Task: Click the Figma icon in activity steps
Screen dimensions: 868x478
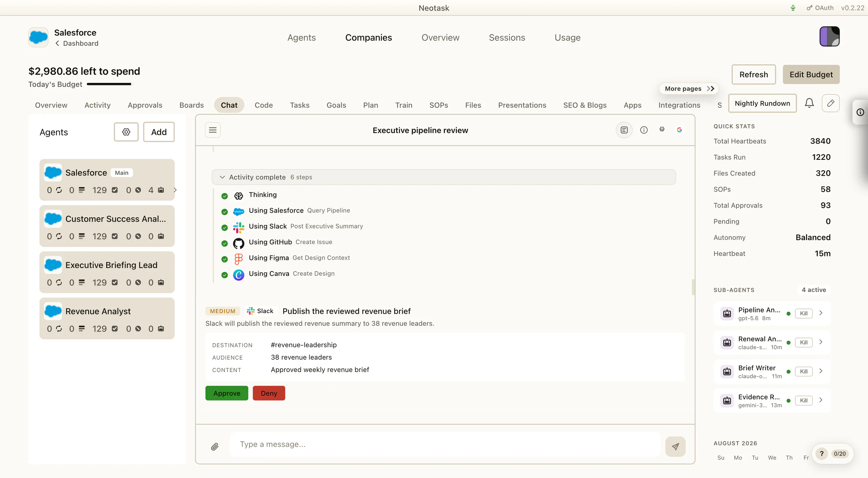Action: pos(238,259)
